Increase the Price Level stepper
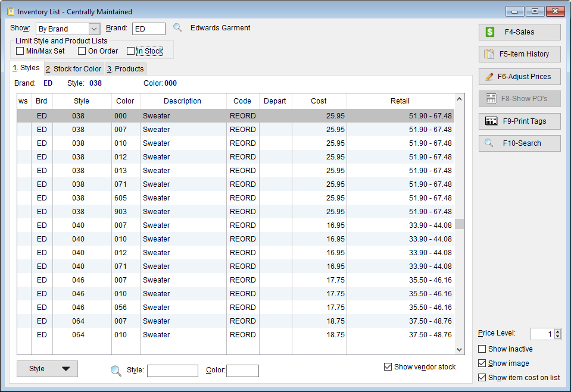 click(x=557, y=331)
